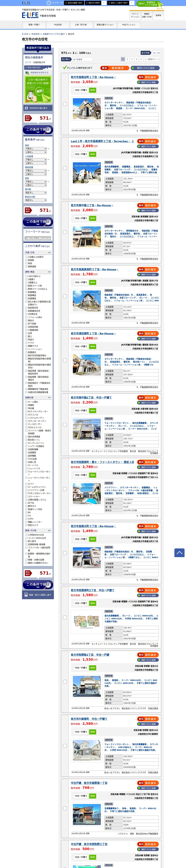Open the 中古住宅 nav tab
Screen dimensions: 186x868
pos(58,25)
